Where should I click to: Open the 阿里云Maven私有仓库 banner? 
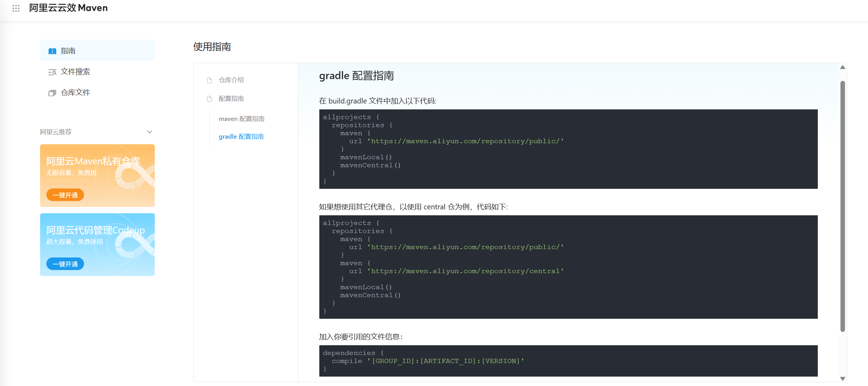coord(97,176)
